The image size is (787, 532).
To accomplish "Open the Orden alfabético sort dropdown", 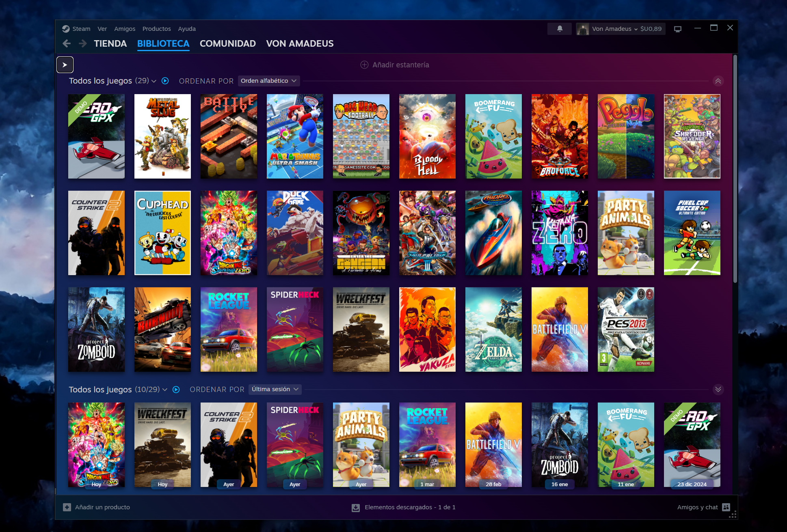I will pos(268,81).
